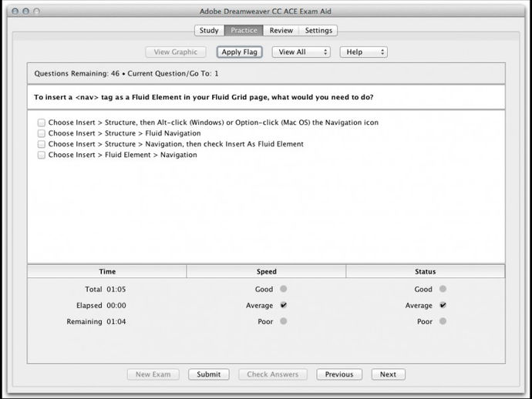Viewport: 532px width, 399px height.
Task: Check the Insert > Fluid Element > Navigation answer
Action: tap(42, 155)
